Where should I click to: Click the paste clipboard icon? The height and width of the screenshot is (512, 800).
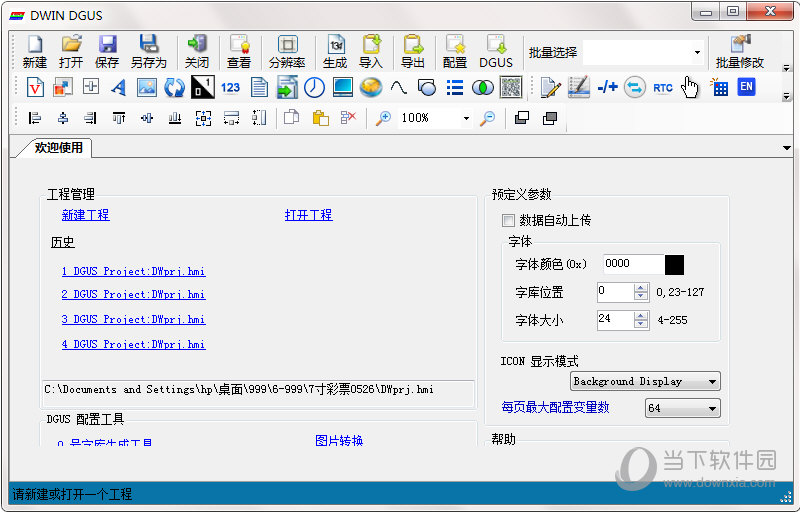pyautogui.click(x=320, y=118)
